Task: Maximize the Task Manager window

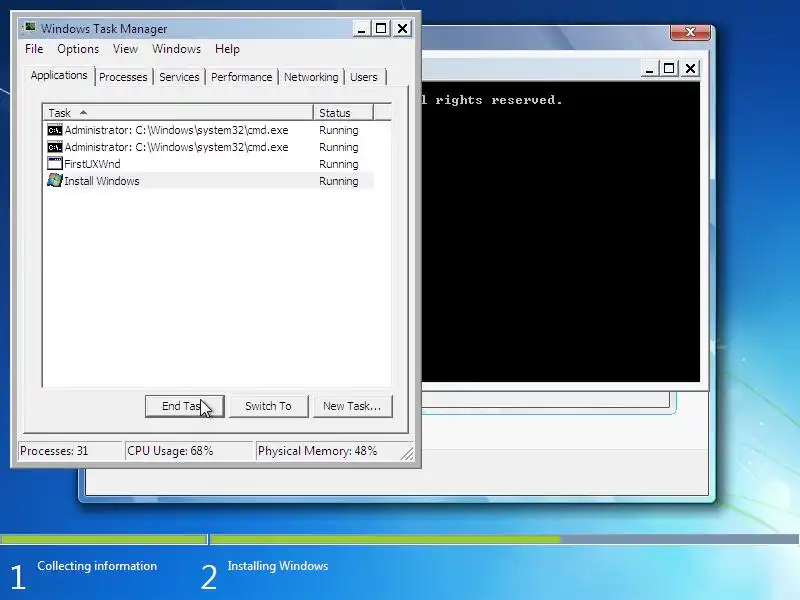Action: [x=381, y=29]
